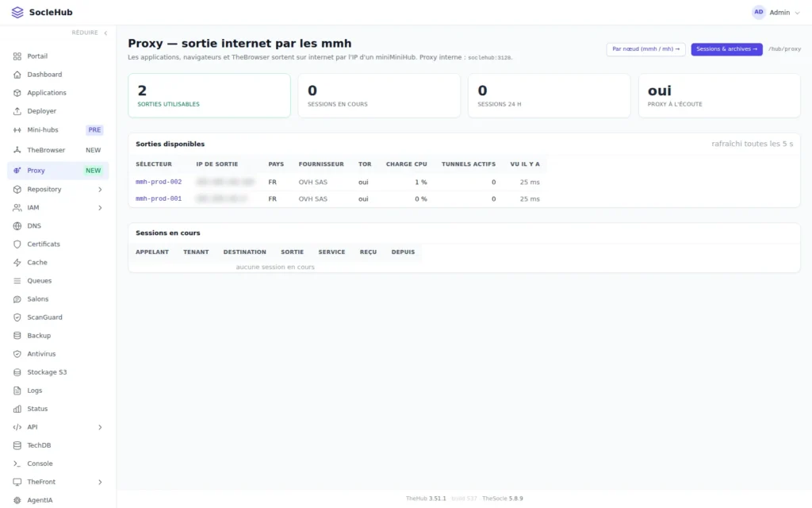812x508 pixels.
Task: Expand the IAM submenu chevron
Action: (x=100, y=208)
